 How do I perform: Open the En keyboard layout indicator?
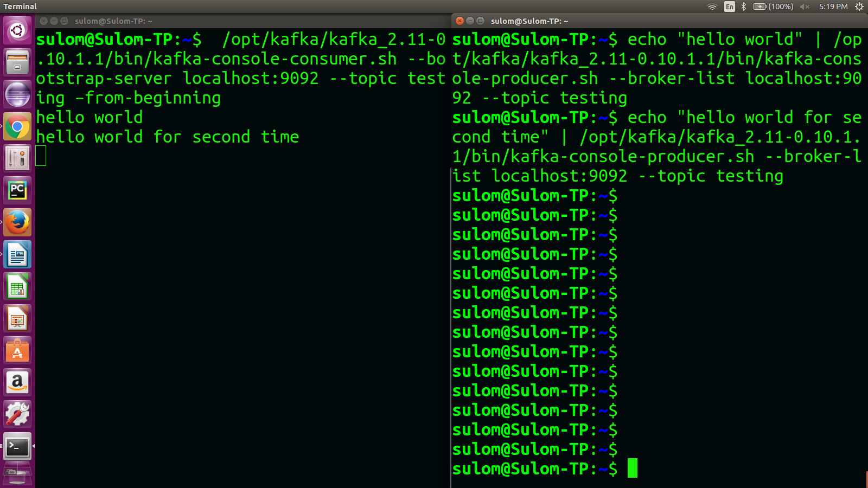coord(730,7)
